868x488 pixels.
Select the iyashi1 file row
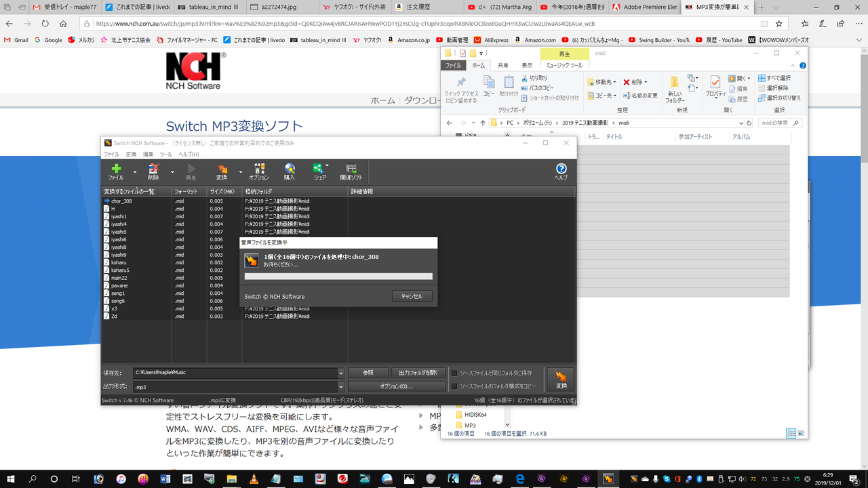pos(338,216)
